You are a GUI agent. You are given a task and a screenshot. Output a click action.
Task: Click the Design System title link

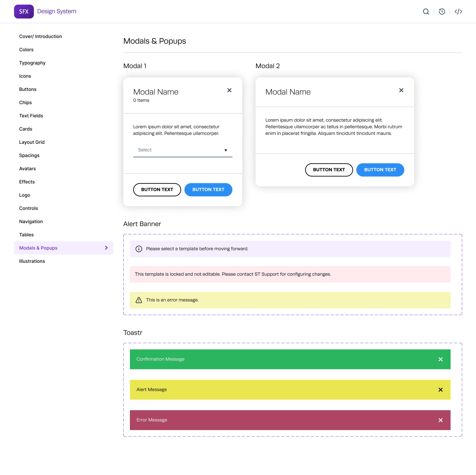(57, 11)
